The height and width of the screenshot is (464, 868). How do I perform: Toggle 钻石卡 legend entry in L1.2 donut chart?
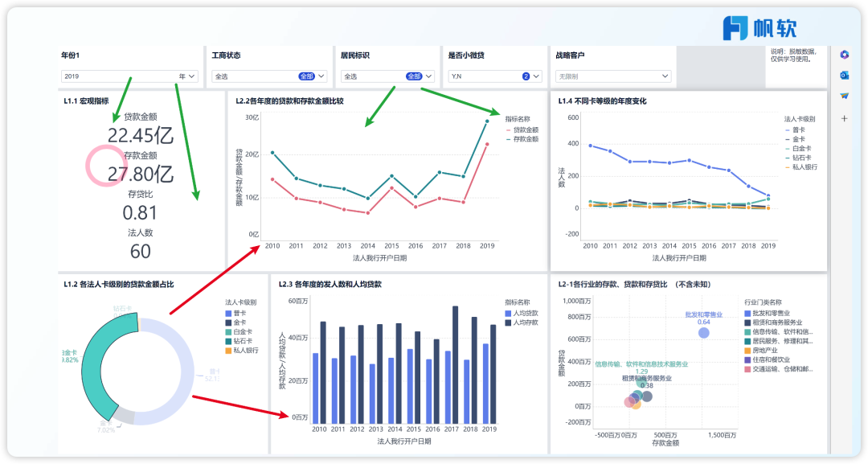(239, 341)
